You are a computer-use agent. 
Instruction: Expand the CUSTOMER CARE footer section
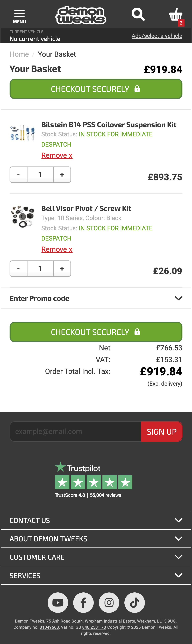tap(96, 557)
